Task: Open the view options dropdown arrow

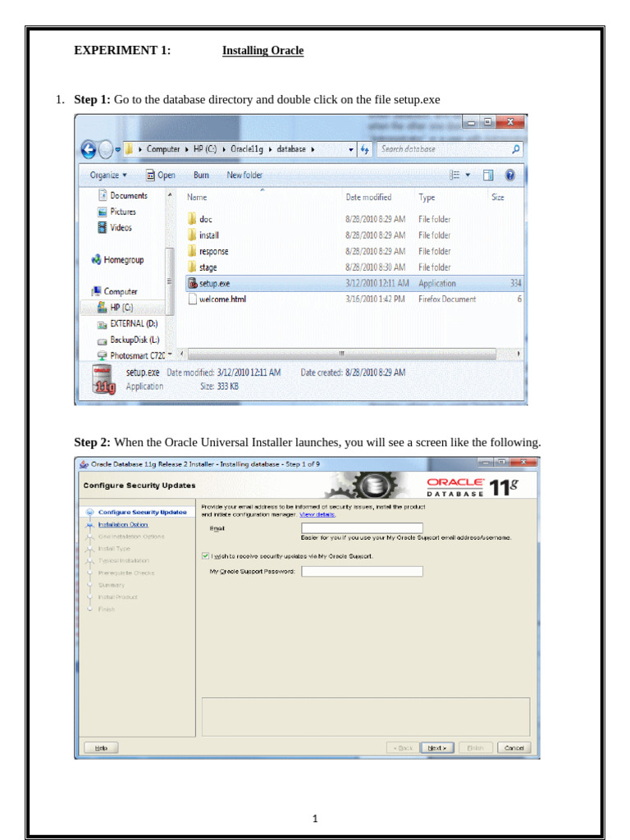Action: coord(468,175)
